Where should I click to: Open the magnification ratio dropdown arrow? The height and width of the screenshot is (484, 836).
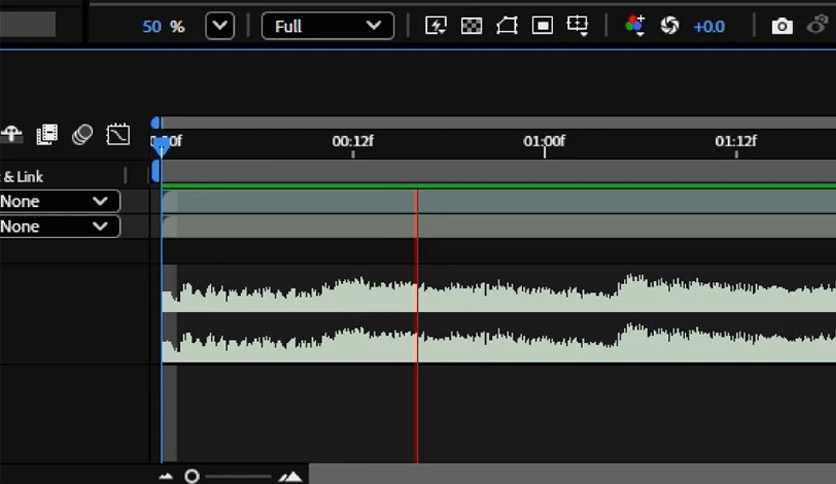pos(220,26)
